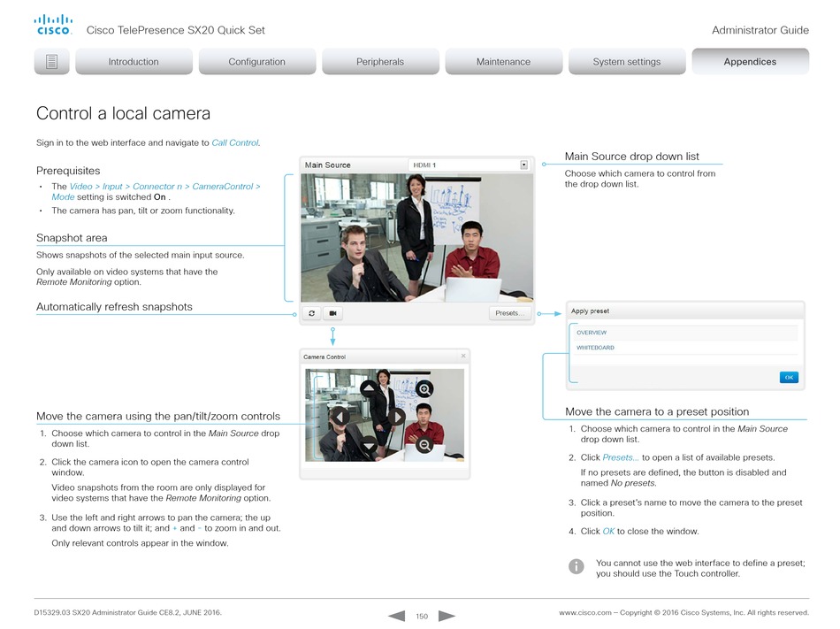Click the Camera Control preview image
This screenshot has width=840, height=629.
(x=385, y=415)
